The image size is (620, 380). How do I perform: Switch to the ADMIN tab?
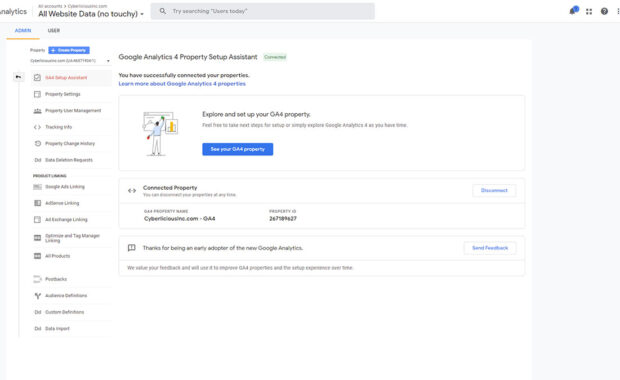point(23,30)
